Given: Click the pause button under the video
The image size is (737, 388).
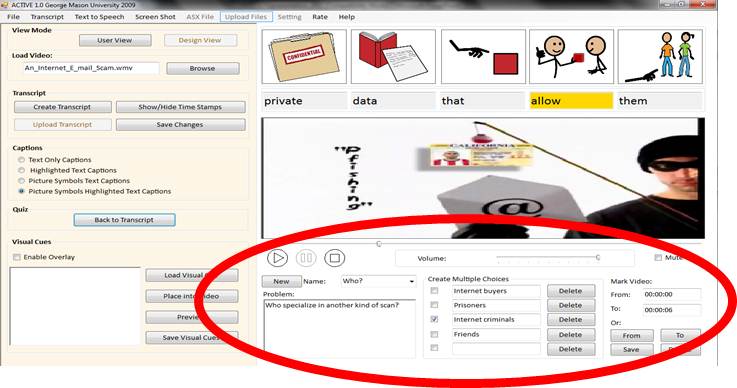Looking at the screenshot, I should pos(306,258).
